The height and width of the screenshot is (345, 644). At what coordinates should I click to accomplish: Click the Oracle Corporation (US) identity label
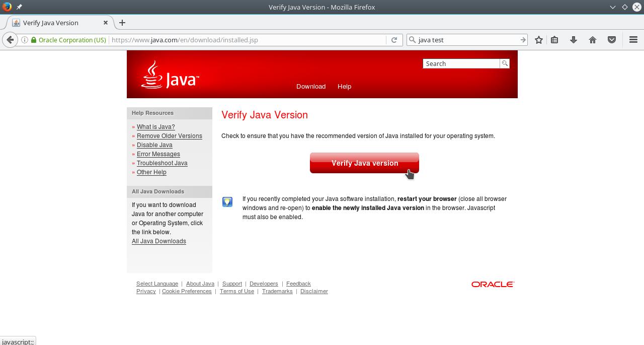tap(72, 40)
